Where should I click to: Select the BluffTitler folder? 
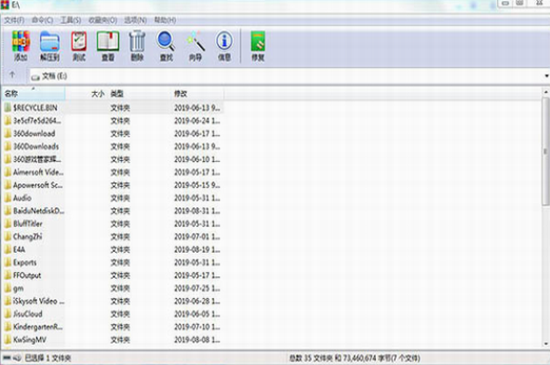(x=28, y=224)
